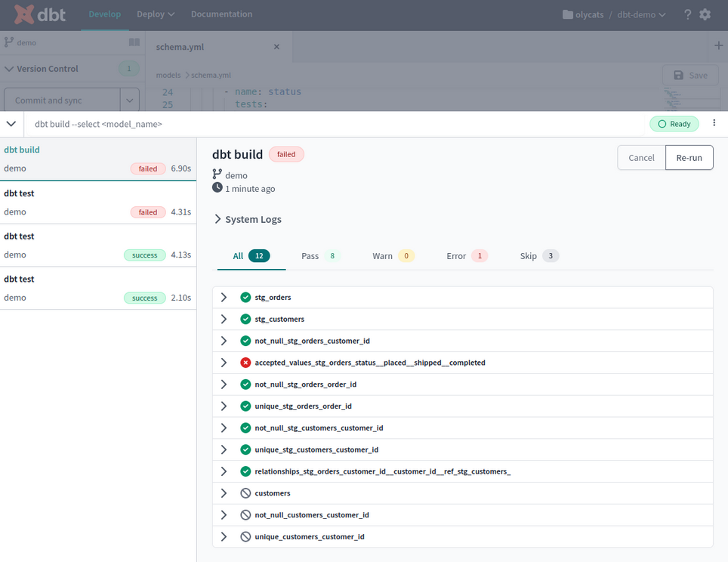This screenshot has width=728, height=562.
Task: Click the Ready status indicator
Action: point(674,124)
